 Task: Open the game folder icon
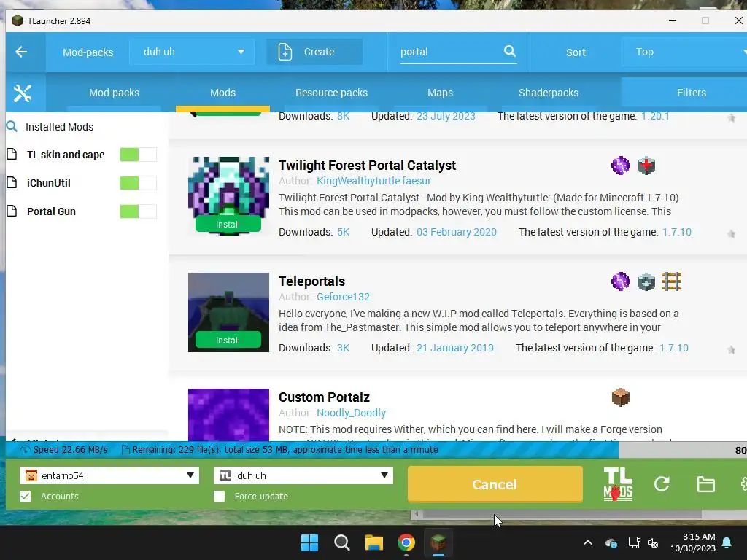[705, 484]
